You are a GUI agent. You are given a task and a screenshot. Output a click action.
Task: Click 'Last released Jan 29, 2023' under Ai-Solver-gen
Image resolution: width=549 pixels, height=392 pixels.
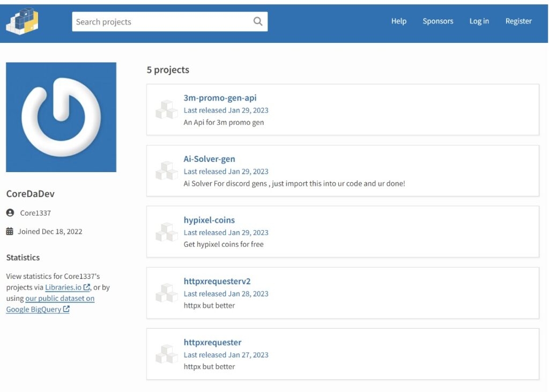(x=226, y=172)
